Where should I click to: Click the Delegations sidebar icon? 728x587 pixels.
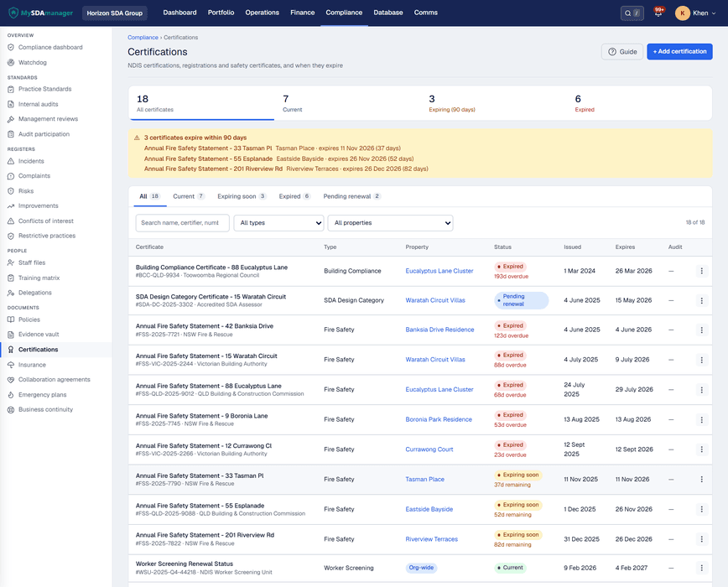11,293
